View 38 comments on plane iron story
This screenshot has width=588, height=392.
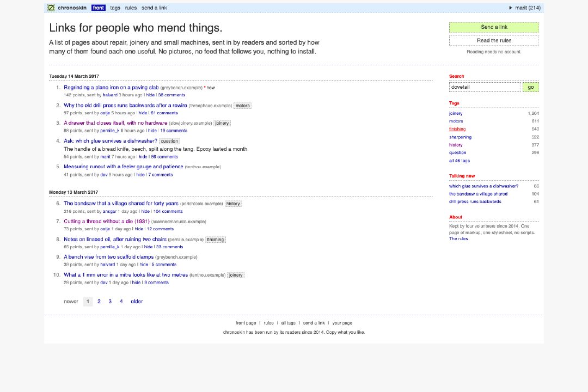click(171, 95)
